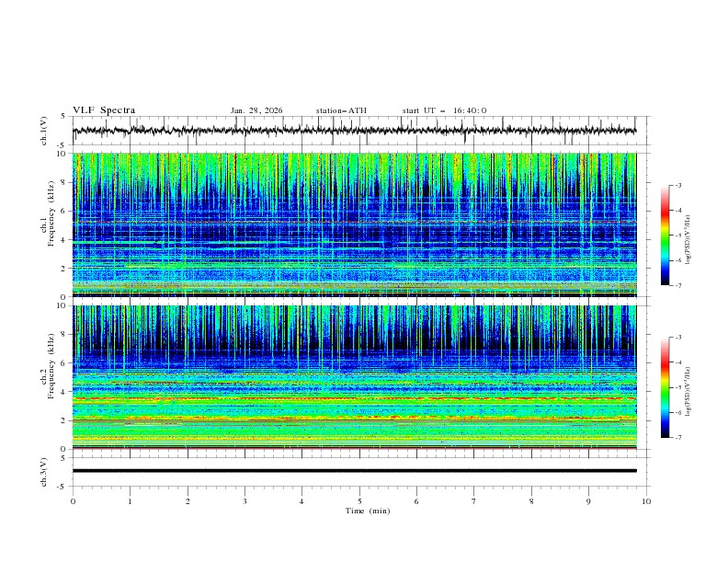Screen dimensions: 728x563
Task: Click the -3 tick on ch.2 color bar
Action: pos(677,338)
